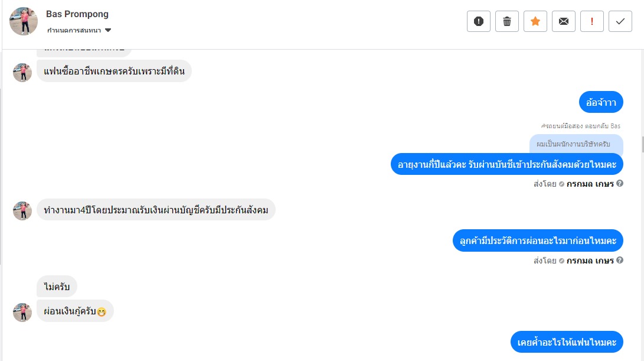Viewport: 644px width, 361px height.
Task: Toggle the orange star on this conversation
Action: pos(535,21)
